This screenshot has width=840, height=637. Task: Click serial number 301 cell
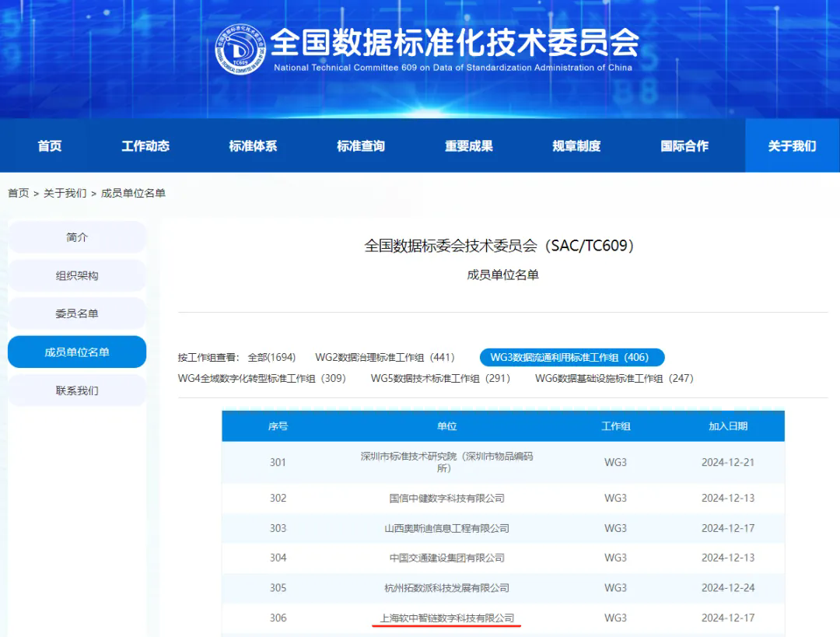(278, 462)
